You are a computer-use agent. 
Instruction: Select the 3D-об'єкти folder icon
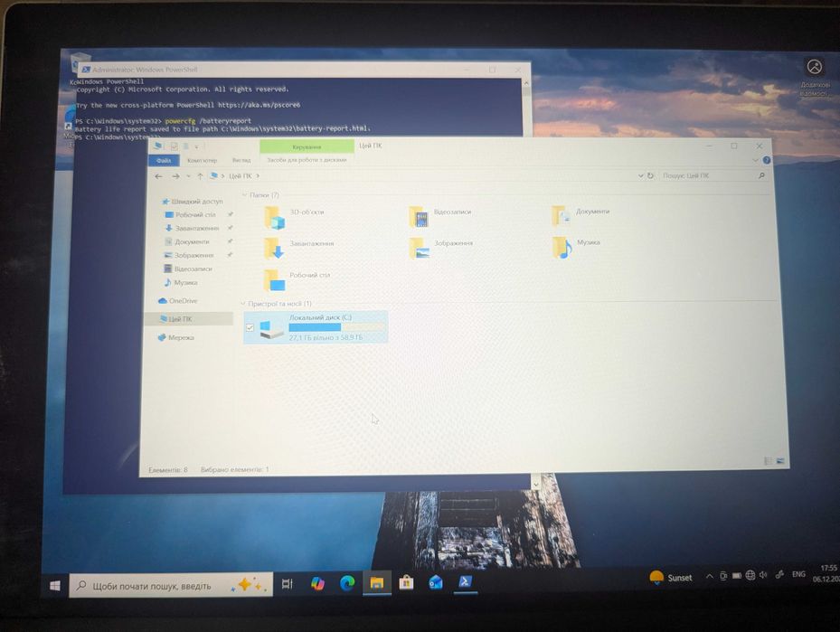click(x=274, y=218)
